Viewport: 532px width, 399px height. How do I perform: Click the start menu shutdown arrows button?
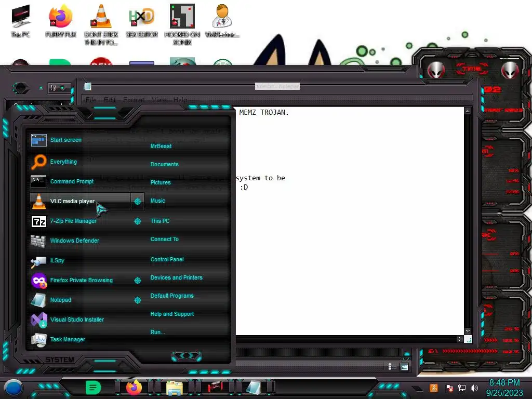[x=187, y=356]
